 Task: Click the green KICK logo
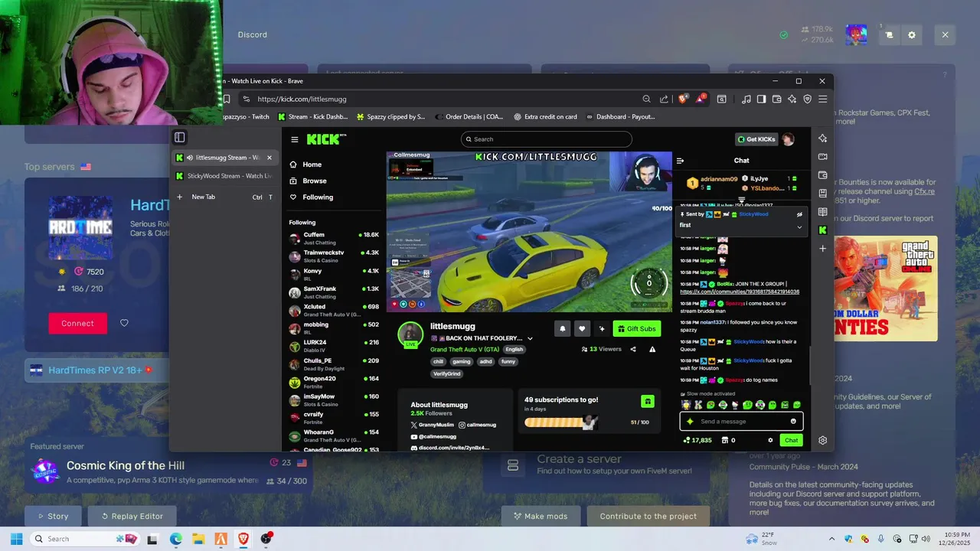coord(326,139)
